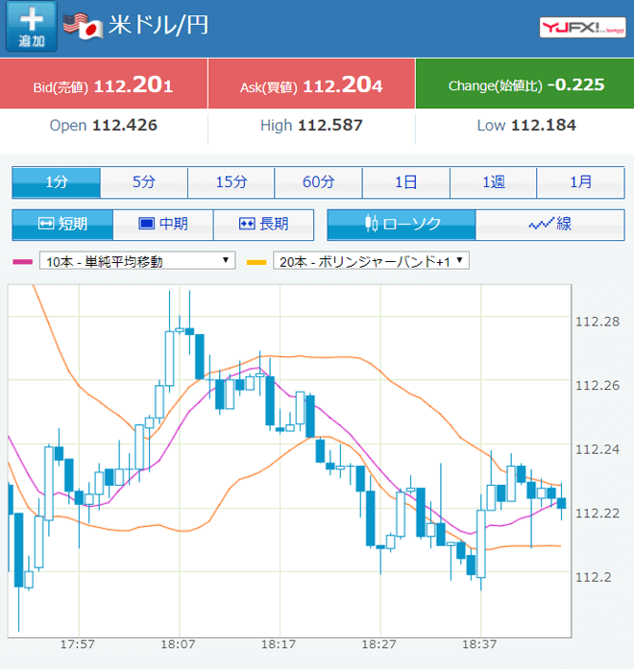Switch chart to 15分 interval
Image resolution: width=634 pixels, height=672 pixels.
coord(232,182)
